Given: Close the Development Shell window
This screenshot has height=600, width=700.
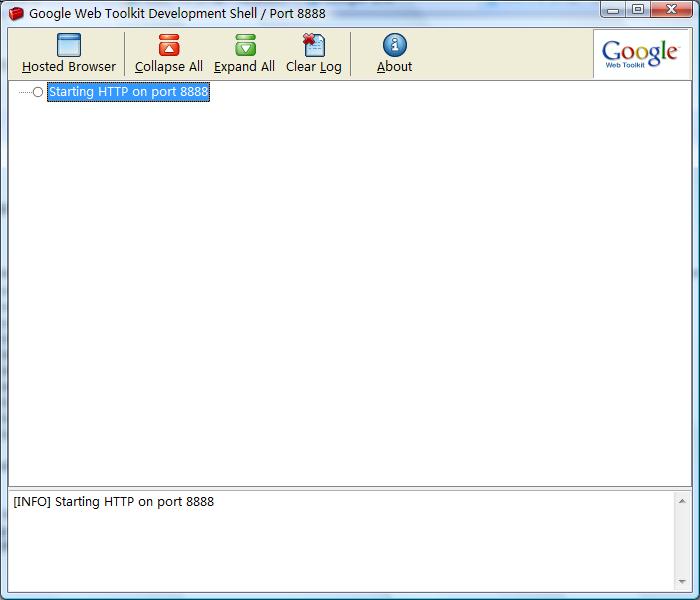Looking at the screenshot, I should pos(671,9).
